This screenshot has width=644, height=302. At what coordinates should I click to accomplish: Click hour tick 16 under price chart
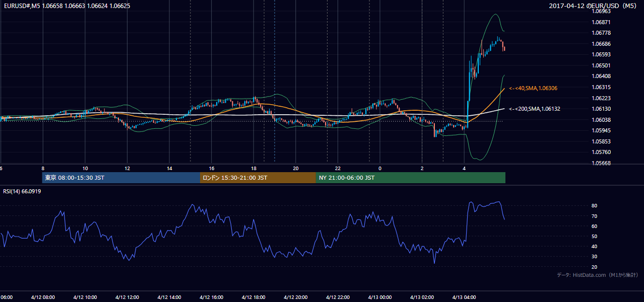pyautogui.click(x=212, y=168)
